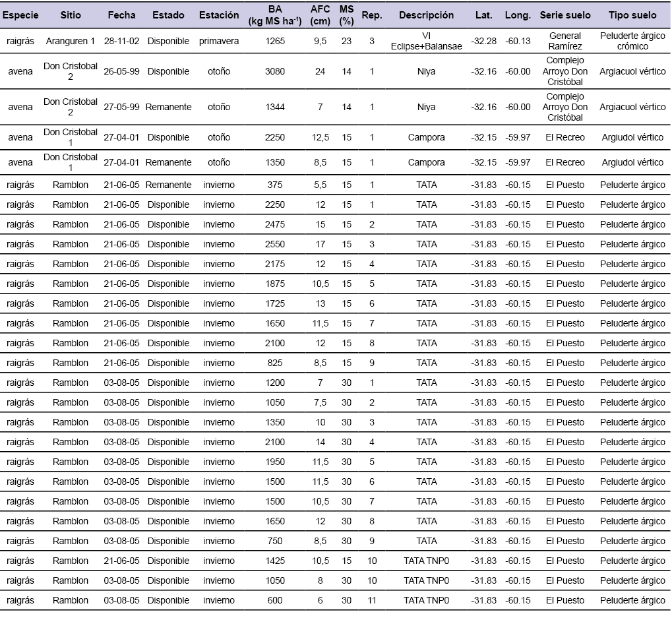Click the AFC (cm) column header
The width and height of the screenshot is (672, 618).
coord(320,16)
